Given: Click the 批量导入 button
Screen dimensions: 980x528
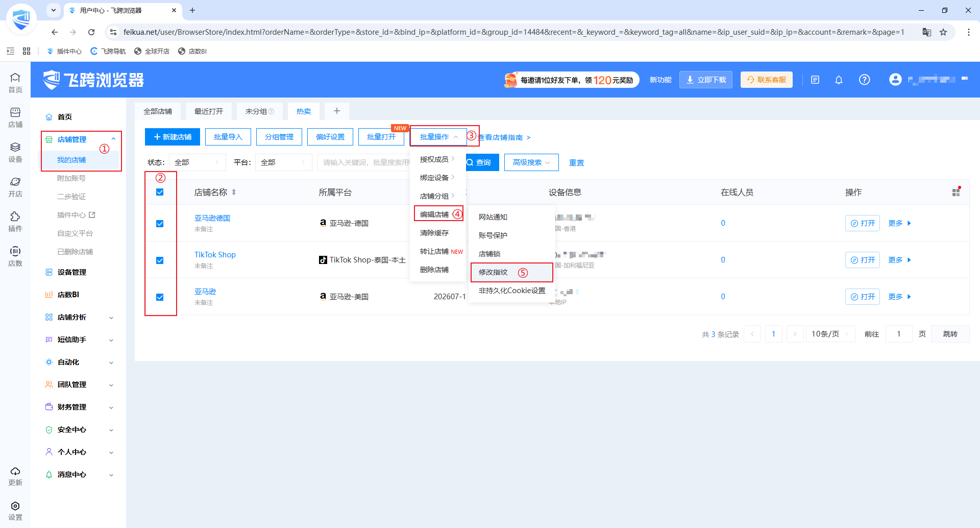Looking at the screenshot, I should pos(228,137).
